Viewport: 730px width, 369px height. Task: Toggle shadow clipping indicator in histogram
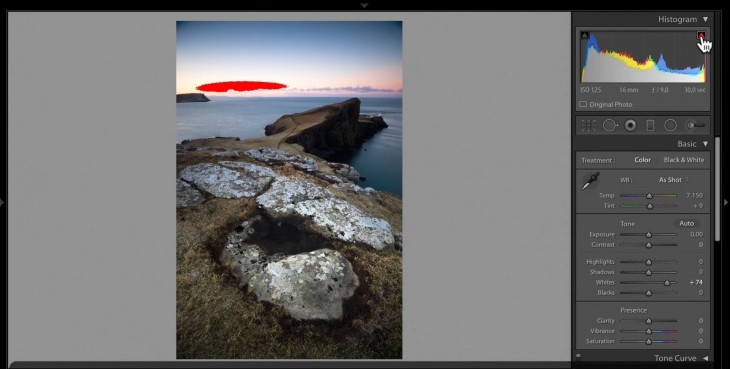[x=585, y=35]
